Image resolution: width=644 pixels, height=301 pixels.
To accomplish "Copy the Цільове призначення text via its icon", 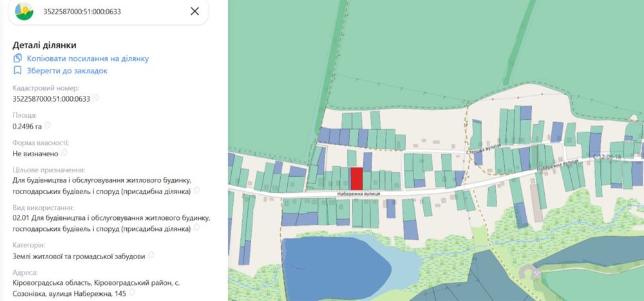I will click(x=196, y=190).
